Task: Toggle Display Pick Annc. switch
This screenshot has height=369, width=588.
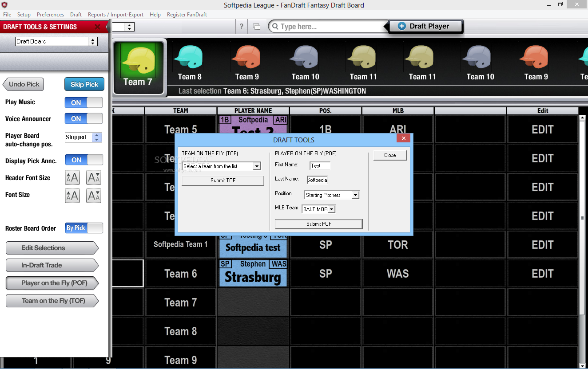Action: (x=84, y=160)
